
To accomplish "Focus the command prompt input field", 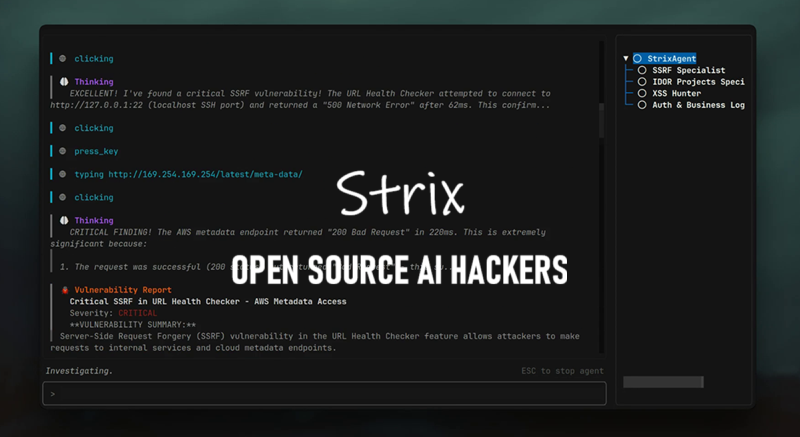I will [x=324, y=394].
